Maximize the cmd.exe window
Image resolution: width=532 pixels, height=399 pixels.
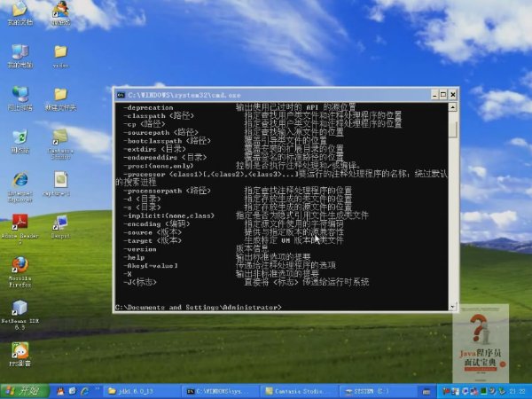point(443,95)
